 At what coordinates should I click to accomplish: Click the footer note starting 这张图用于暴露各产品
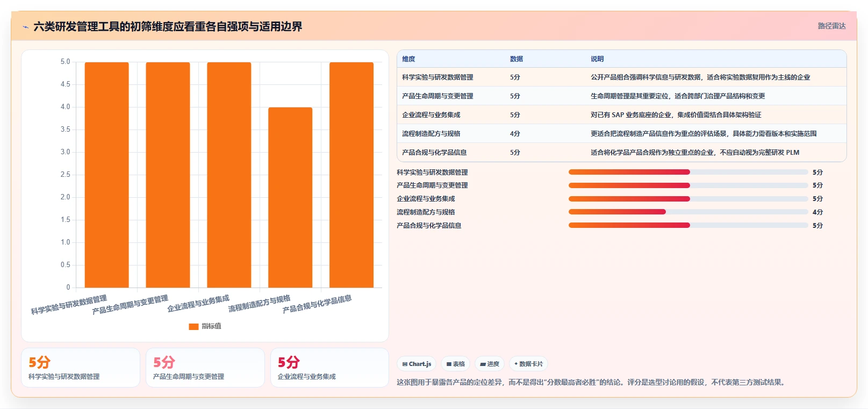(592, 383)
